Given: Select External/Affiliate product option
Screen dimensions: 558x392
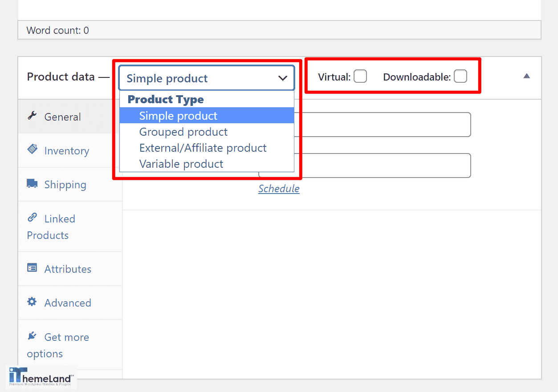Looking at the screenshot, I should pyautogui.click(x=203, y=148).
